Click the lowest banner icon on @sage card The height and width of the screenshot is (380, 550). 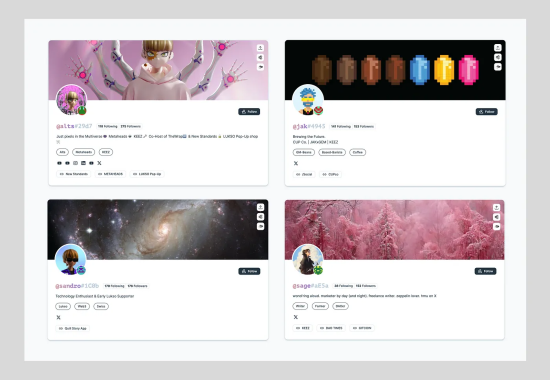coord(497,226)
